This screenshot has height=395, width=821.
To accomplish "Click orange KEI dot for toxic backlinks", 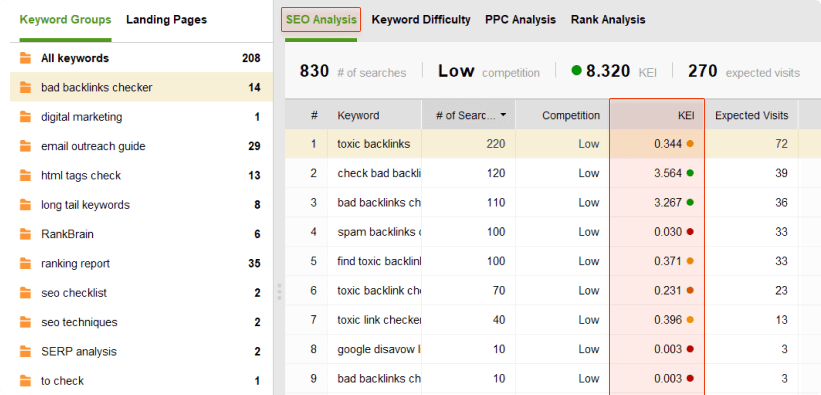I will tap(690, 144).
